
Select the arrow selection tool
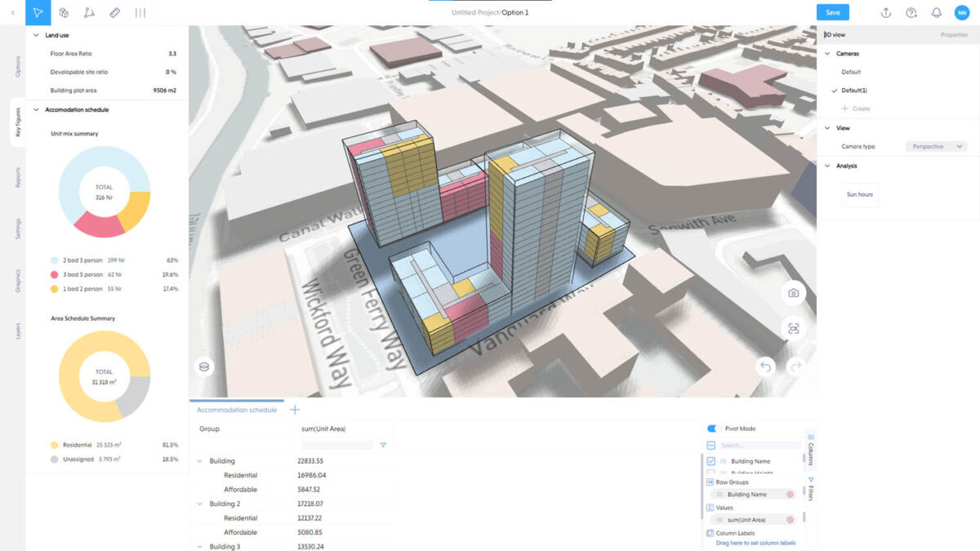[38, 12]
